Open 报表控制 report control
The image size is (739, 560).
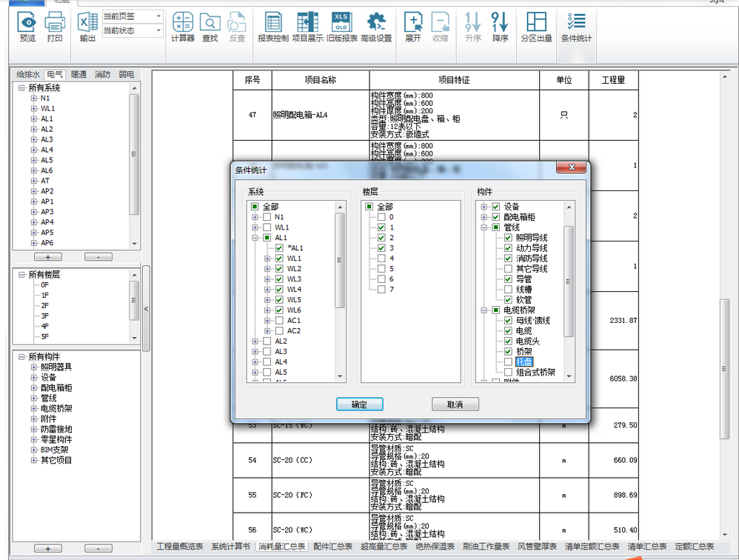pyautogui.click(x=273, y=27)
